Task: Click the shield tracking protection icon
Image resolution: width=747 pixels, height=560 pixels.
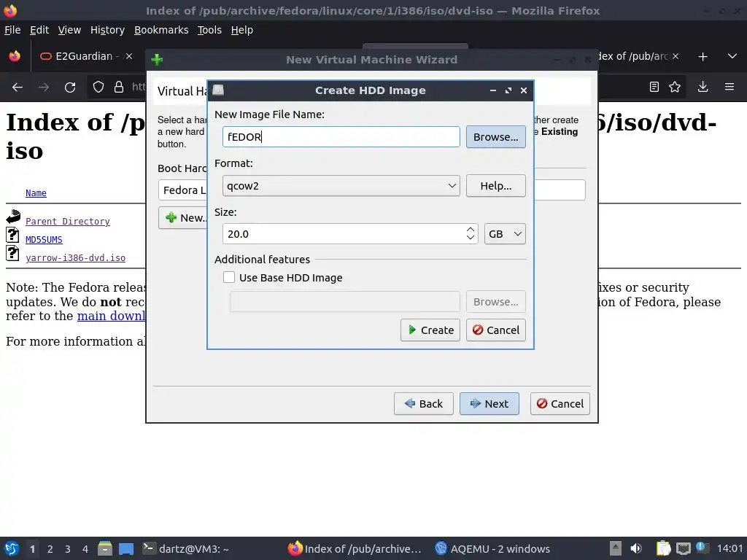Action: pos(98,87)
